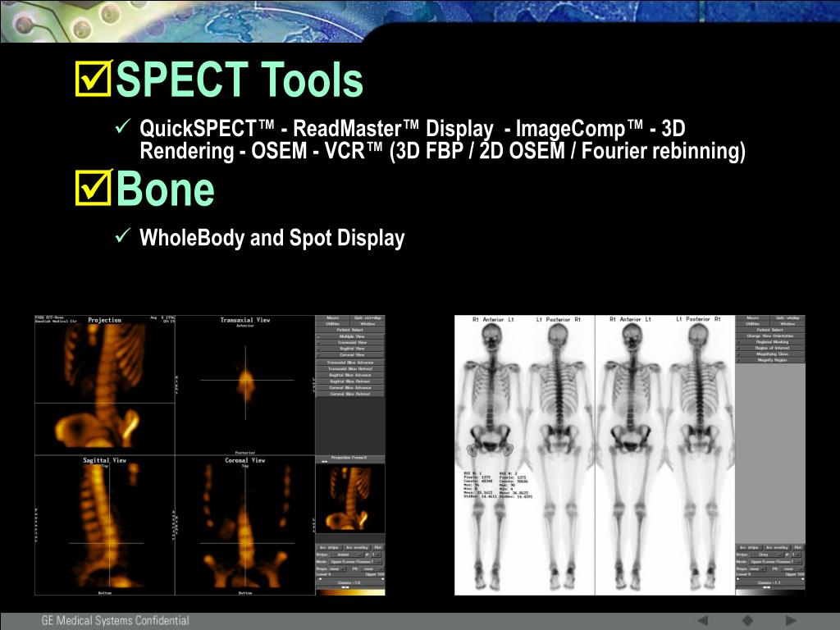
Task: Click Plot button in whole body viewer
Action: point(798,547)
